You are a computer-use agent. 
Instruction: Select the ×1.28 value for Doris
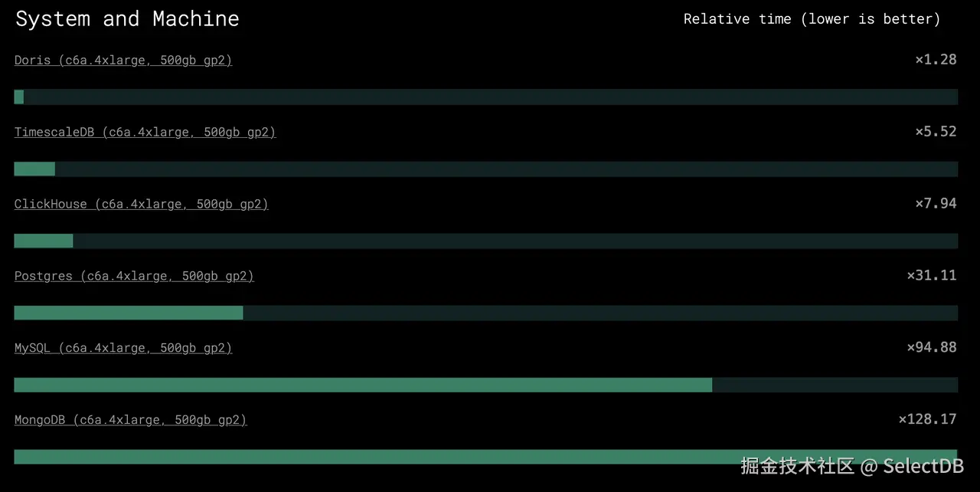[x=936, y=60]
